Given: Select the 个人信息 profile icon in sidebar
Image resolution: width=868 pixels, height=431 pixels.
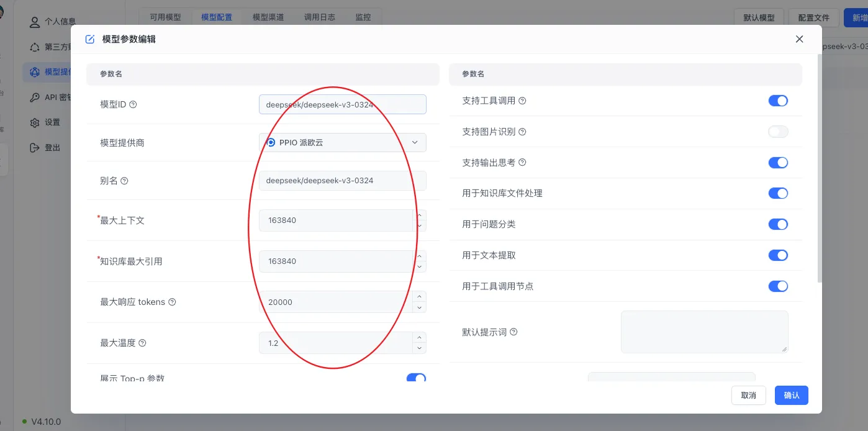Looking at the screenshot, I should (35, 22).
